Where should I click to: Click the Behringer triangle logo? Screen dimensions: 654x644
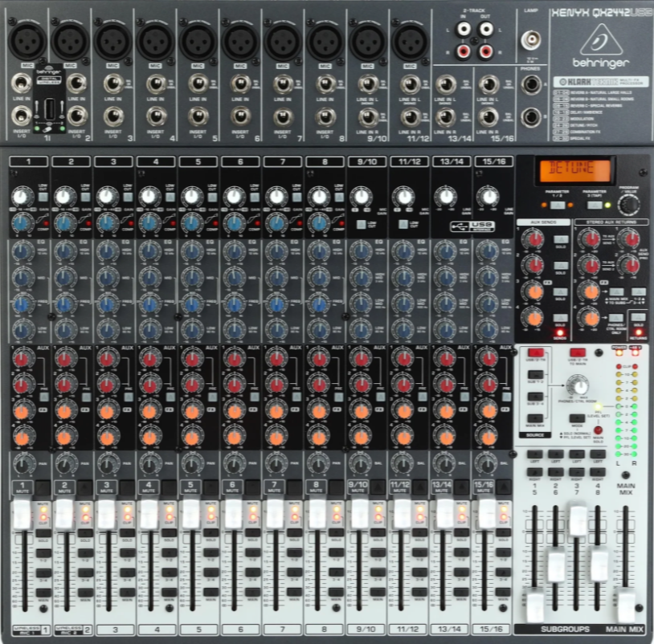601,39
